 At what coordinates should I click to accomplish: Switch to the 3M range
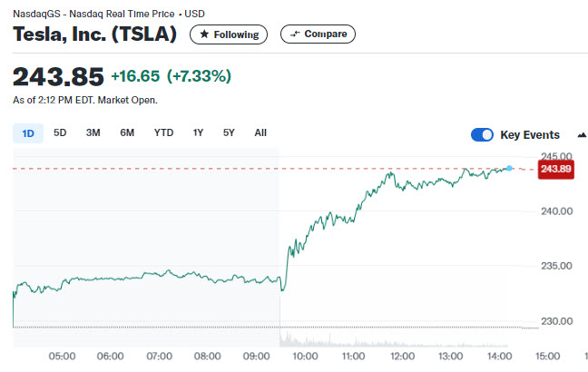click(x=93, y=132)
